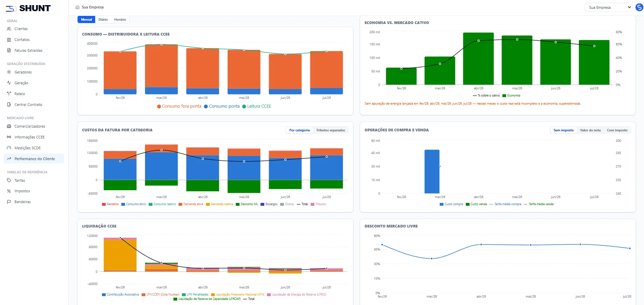Switch to the Diário tab
This screenshot has width=644, height=305.
tap(103, 20)
